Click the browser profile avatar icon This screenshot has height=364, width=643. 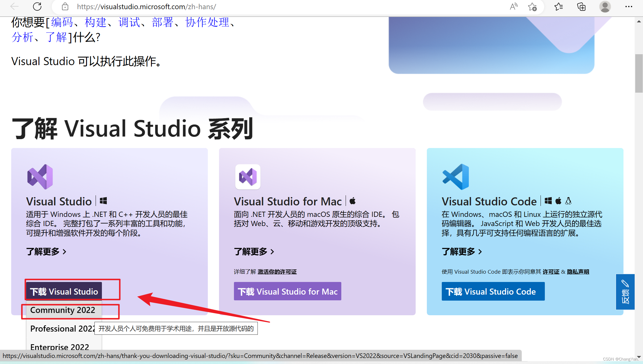pyautogui.click(x=605, y=6)
